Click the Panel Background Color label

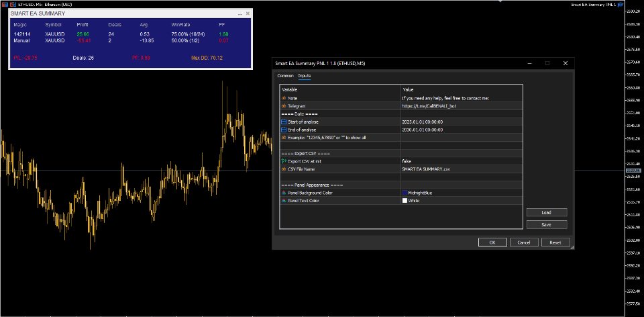tap(310, 193)
